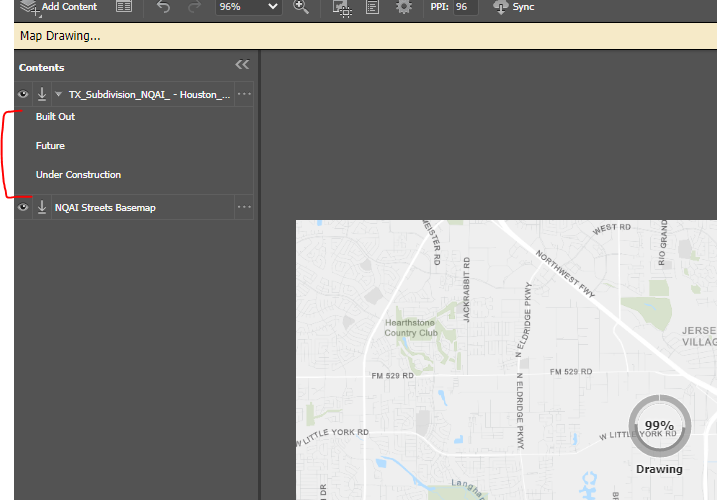Click the Sync button
The width and height of the screenshot is (717, 500).
point(514,7)
